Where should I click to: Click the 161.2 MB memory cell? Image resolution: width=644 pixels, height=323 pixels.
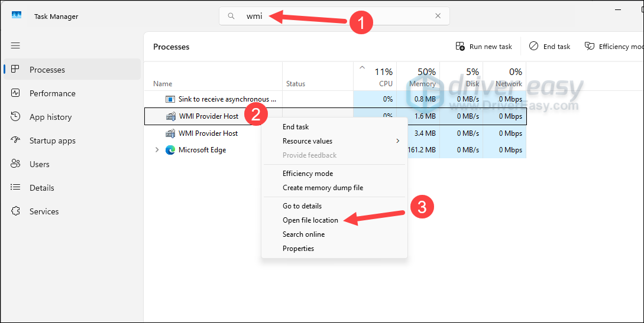(423, 150)
